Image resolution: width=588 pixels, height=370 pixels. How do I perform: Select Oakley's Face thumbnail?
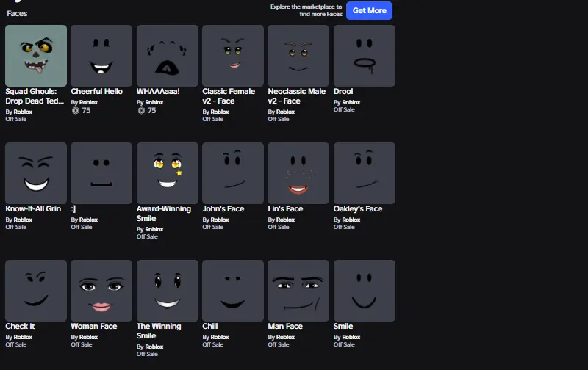[x=364, y=173]
